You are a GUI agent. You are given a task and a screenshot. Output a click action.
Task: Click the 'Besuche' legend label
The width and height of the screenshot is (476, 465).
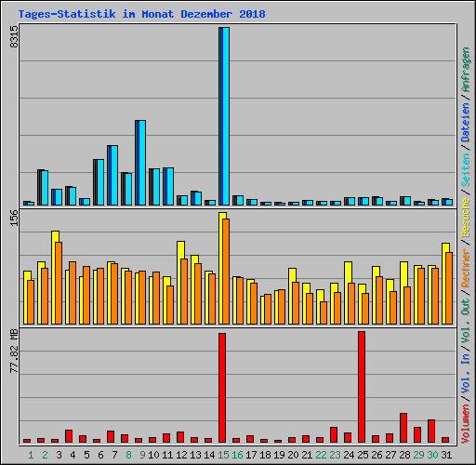pos(466,218)
